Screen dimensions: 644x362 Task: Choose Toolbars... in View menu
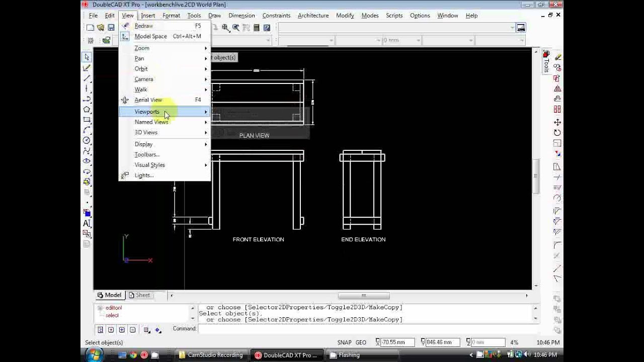[x=165, y=154]
